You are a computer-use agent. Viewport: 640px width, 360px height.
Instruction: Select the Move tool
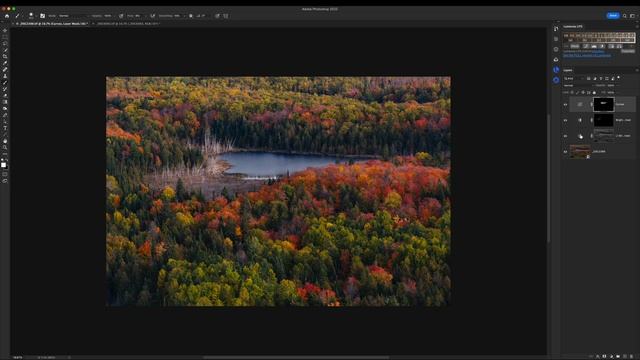coord(5,30)
